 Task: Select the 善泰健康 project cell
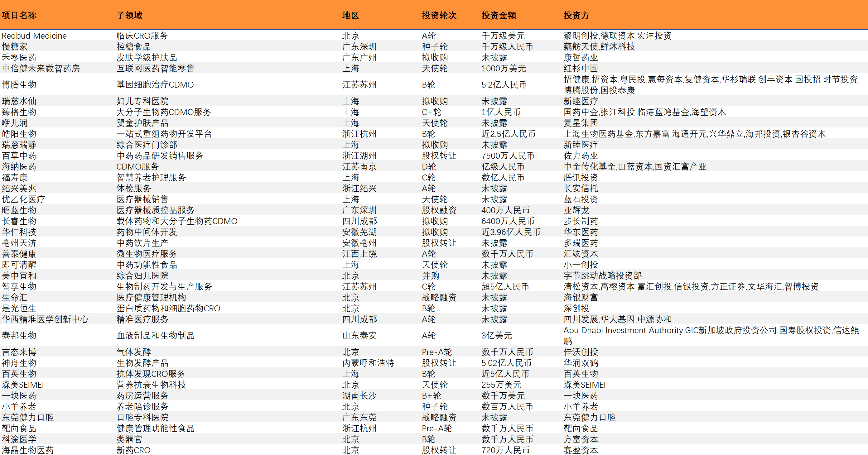(x=19, y=254)
